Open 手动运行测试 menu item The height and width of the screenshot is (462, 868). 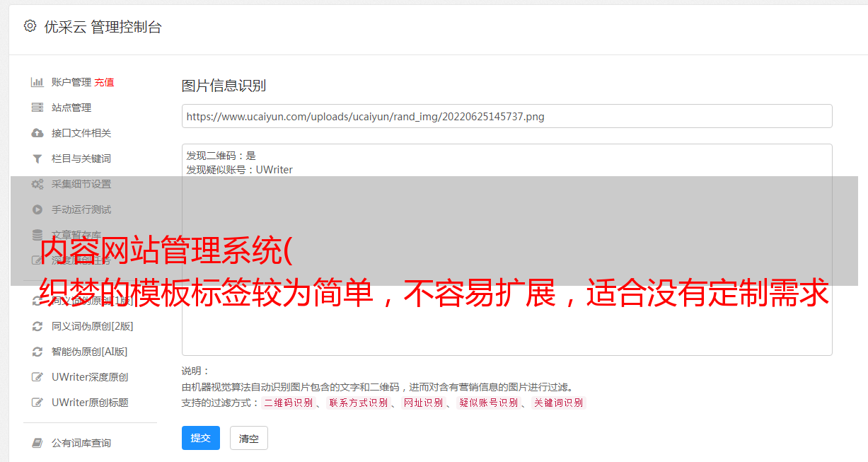point(81,209)
